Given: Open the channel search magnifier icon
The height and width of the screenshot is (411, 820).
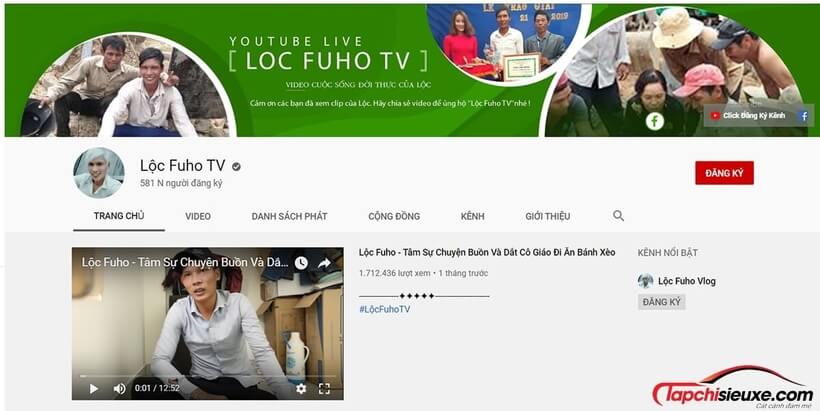Looking at the screenshot, I should click(618, 216).
